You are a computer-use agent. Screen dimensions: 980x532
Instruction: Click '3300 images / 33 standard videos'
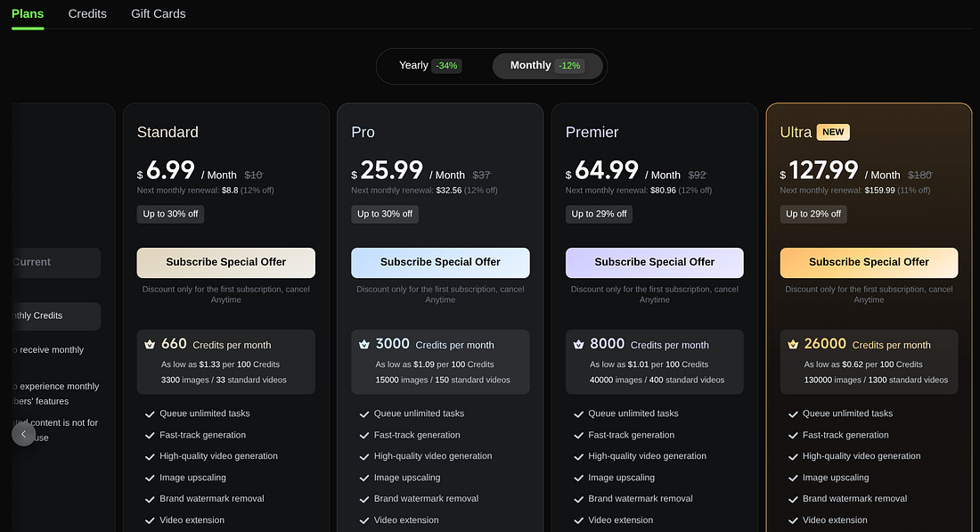pyautogui.click(x=224, y=381)
